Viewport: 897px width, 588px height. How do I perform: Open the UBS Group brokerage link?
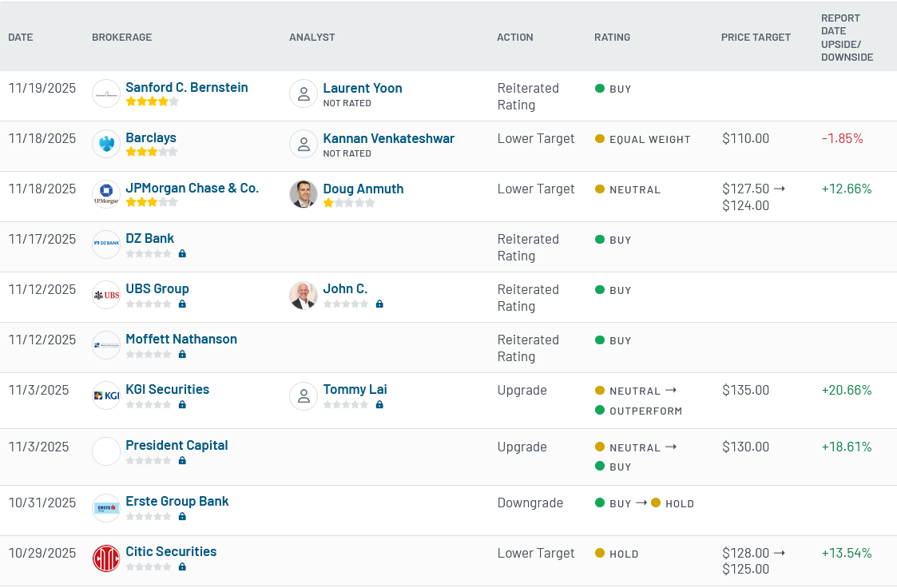tap(157, 289)
